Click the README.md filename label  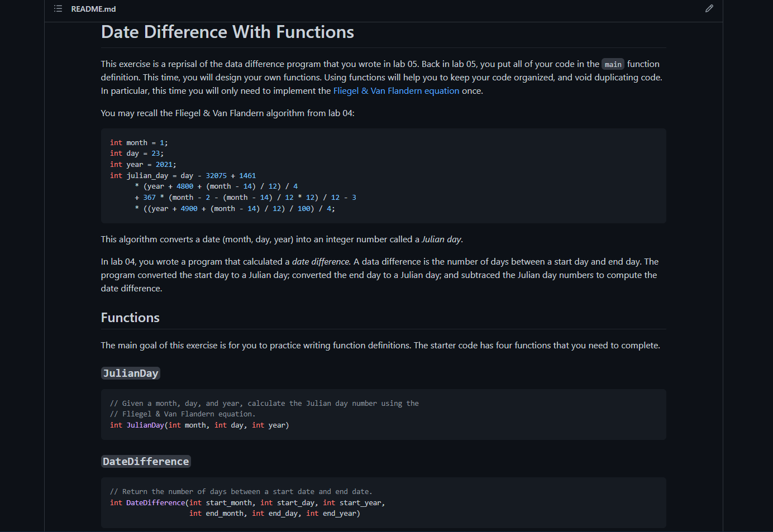click(x=93, y=8)
